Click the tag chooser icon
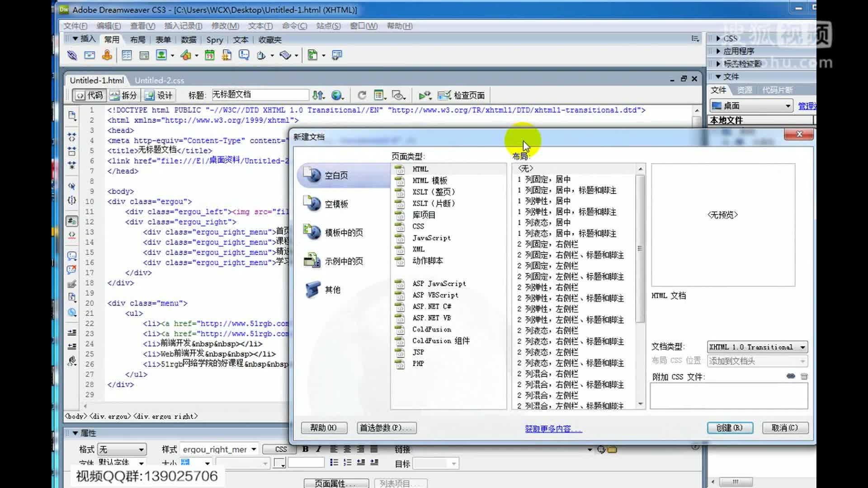The width and height of the screenshot is (868, 488). (x=337, y=55)
